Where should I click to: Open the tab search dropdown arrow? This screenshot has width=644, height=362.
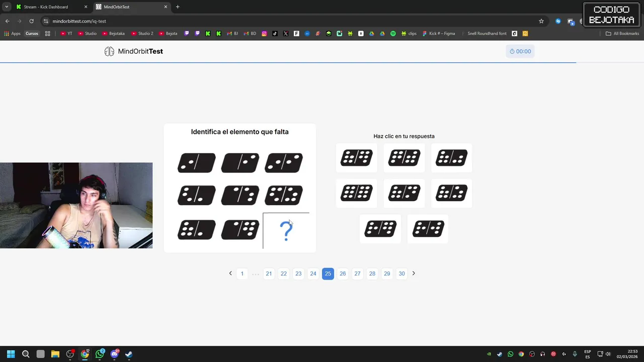6,7
